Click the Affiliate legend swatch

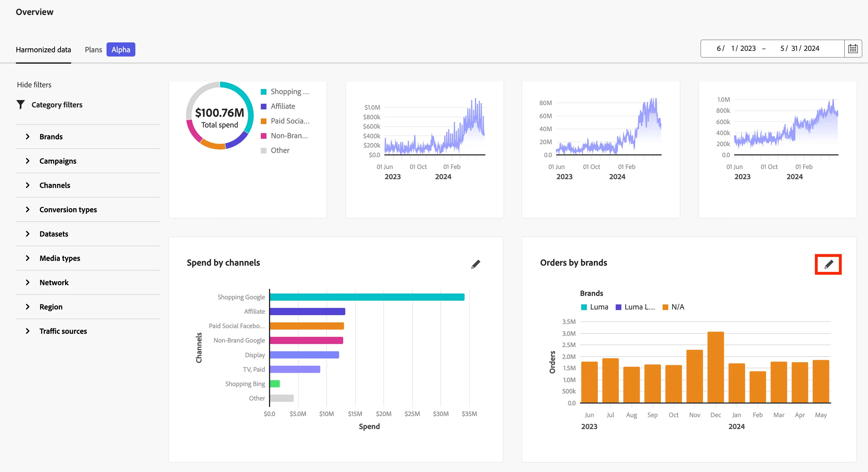click(x=264, y=107)
